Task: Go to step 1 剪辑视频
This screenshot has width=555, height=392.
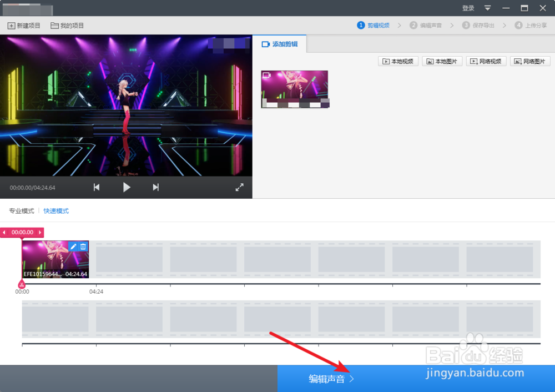Action: pos(373,25)
